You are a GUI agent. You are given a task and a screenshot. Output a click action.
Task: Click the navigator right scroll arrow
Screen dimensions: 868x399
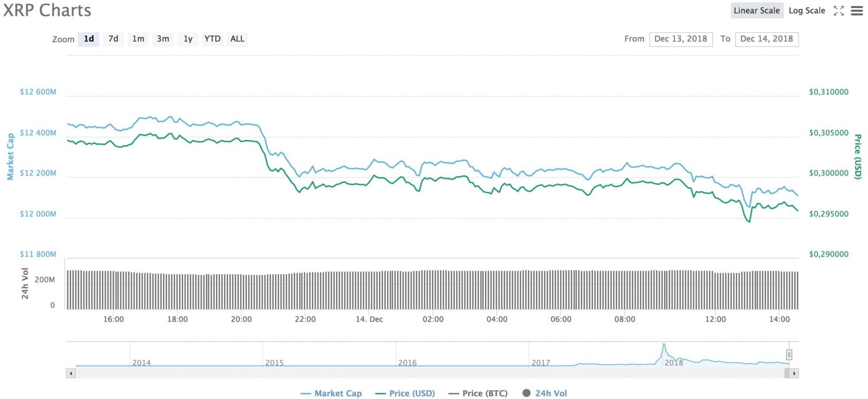click(x=794, y=374)
